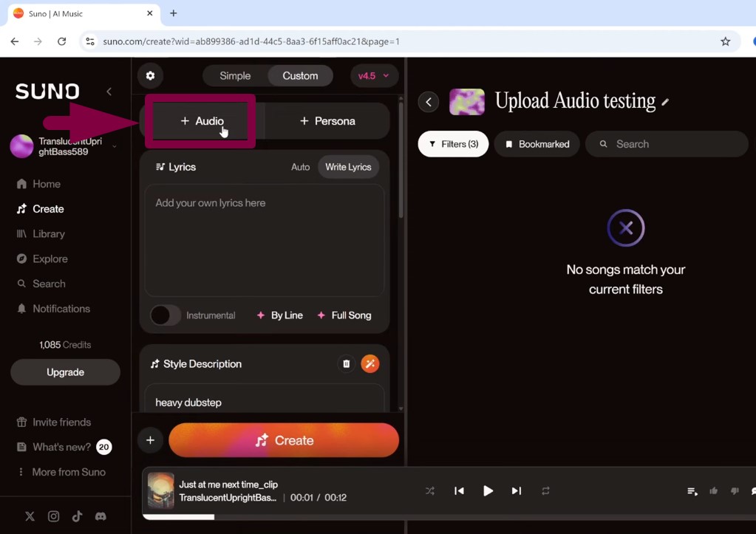This screenshot has height=534, width=756.
Task: Go back from workspace with arrow
Action: coord(429,102)
